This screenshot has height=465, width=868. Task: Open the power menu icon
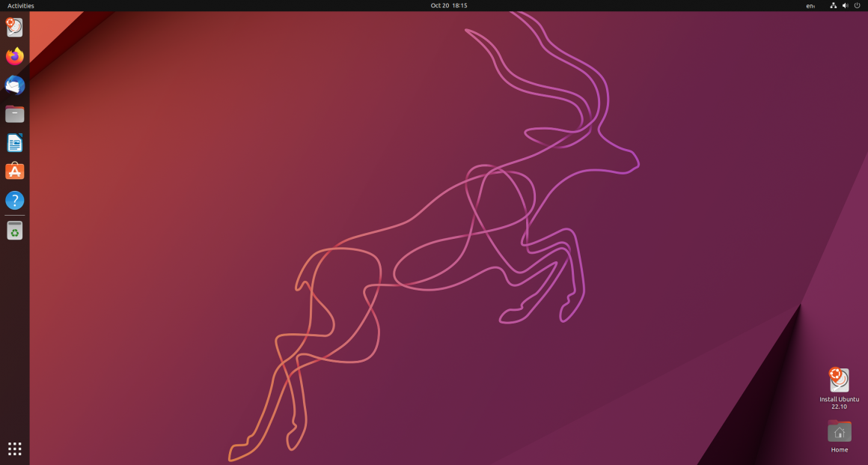coord(857,5)
